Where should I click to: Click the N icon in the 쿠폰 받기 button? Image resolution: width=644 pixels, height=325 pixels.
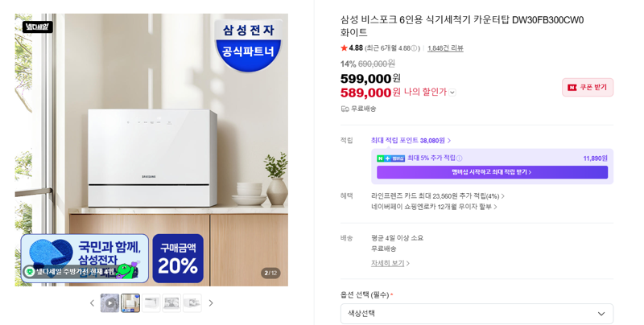pos(572,88)
